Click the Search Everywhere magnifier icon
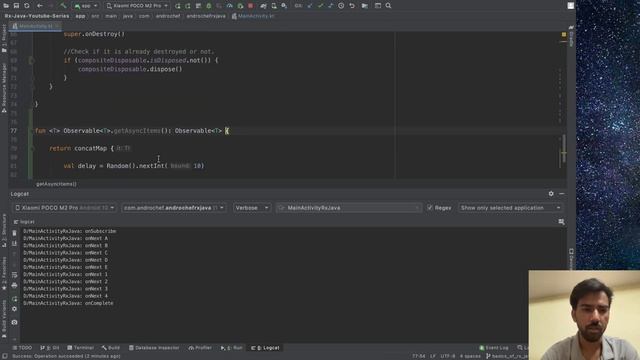This screenshot has width=640, height=360. (388, 6)
